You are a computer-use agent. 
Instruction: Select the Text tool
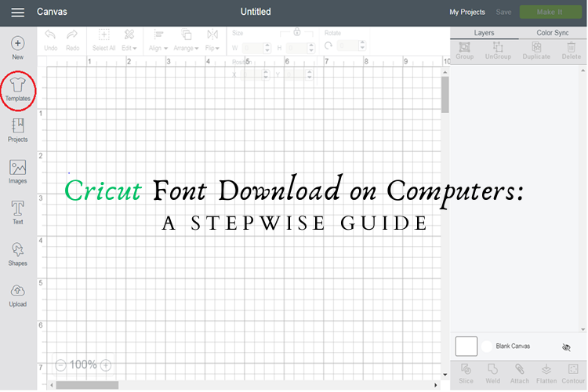tap(17, 211)
